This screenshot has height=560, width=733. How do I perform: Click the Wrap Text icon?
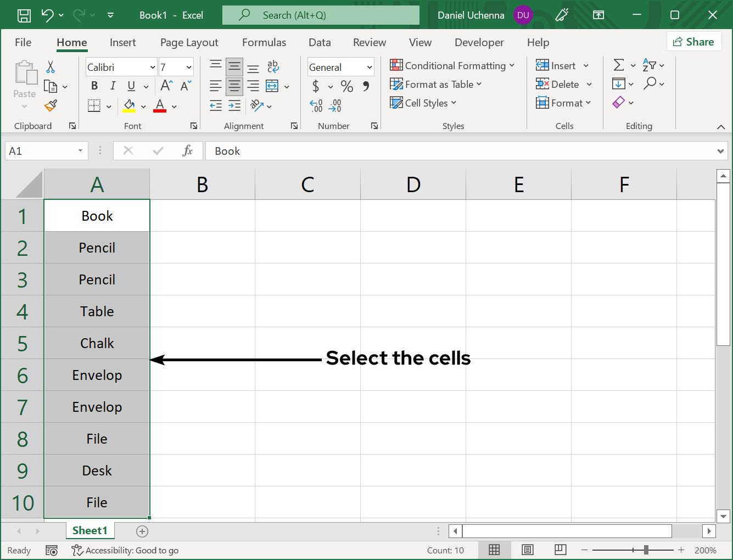pos(273,67)
